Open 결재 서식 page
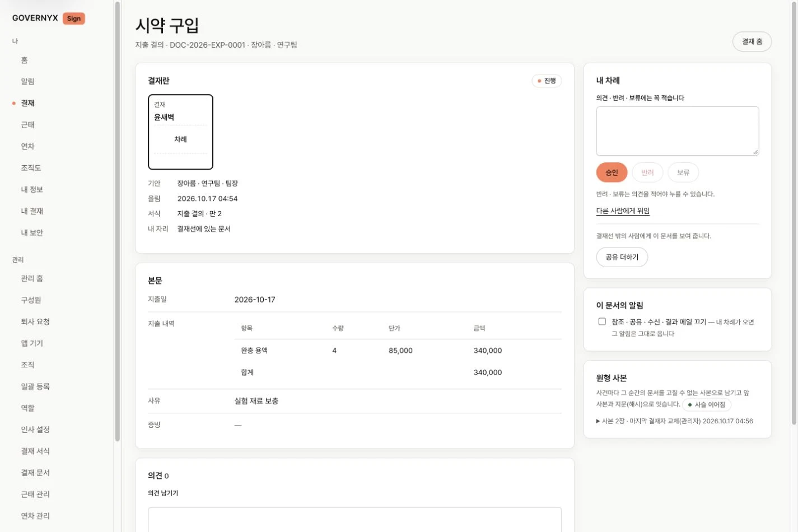This screenshot has height=532, width=798. pos(35,451)
